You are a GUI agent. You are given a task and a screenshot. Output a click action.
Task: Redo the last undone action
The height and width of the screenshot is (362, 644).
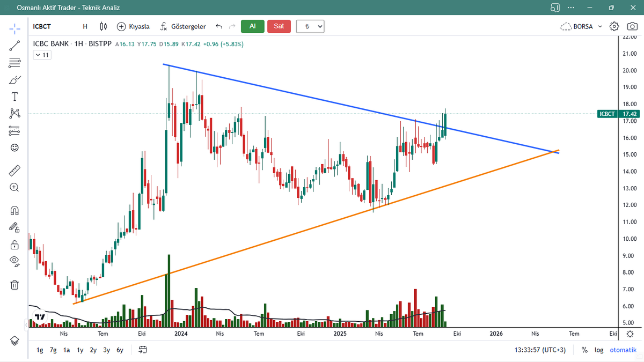(x=232, y=26)
